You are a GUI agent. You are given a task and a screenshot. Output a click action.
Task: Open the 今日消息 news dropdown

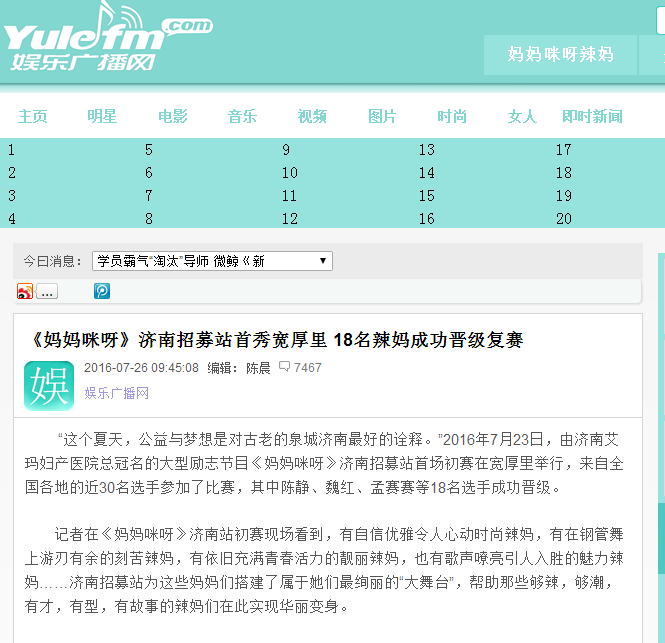212,261
